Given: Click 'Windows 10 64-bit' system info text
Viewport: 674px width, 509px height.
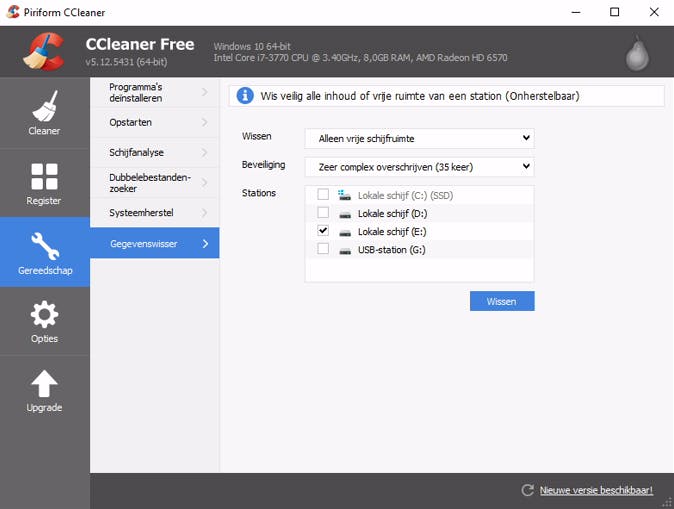Looking at the screenshot, I should (x=252, y=46).
